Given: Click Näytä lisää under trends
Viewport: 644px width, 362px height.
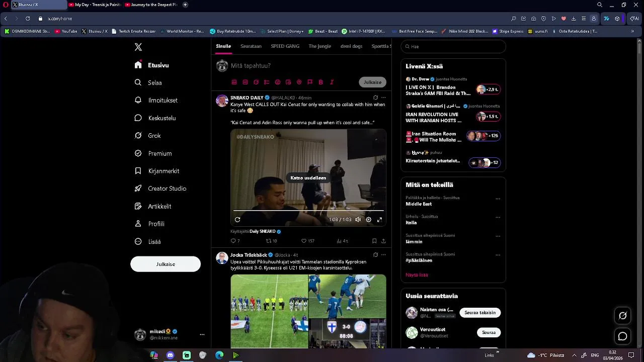Looking at the screenshot, I should 417,275.
